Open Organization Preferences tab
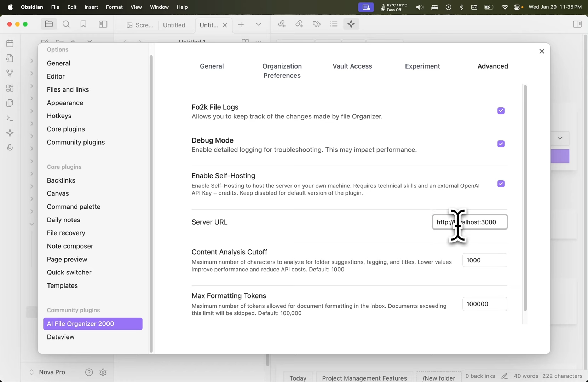The image size is (588, 382). pos(282,71)
